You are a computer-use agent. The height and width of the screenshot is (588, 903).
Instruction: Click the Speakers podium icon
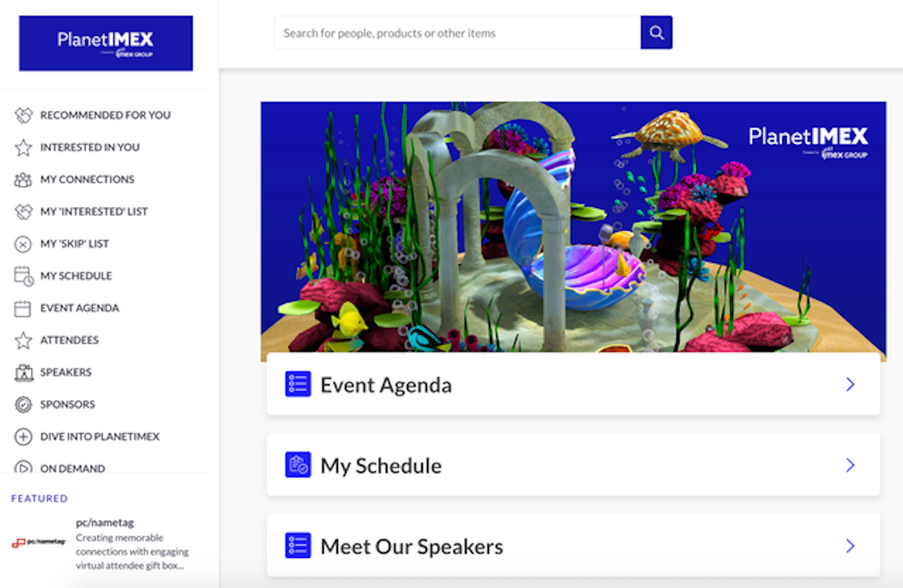23,372
